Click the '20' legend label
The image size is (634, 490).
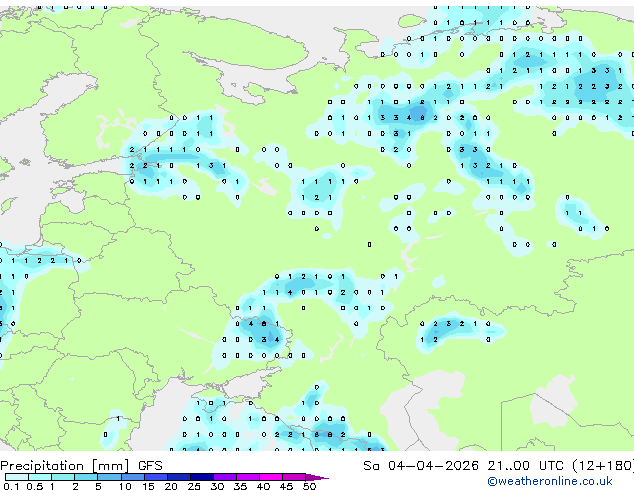(x=171, y=486)
